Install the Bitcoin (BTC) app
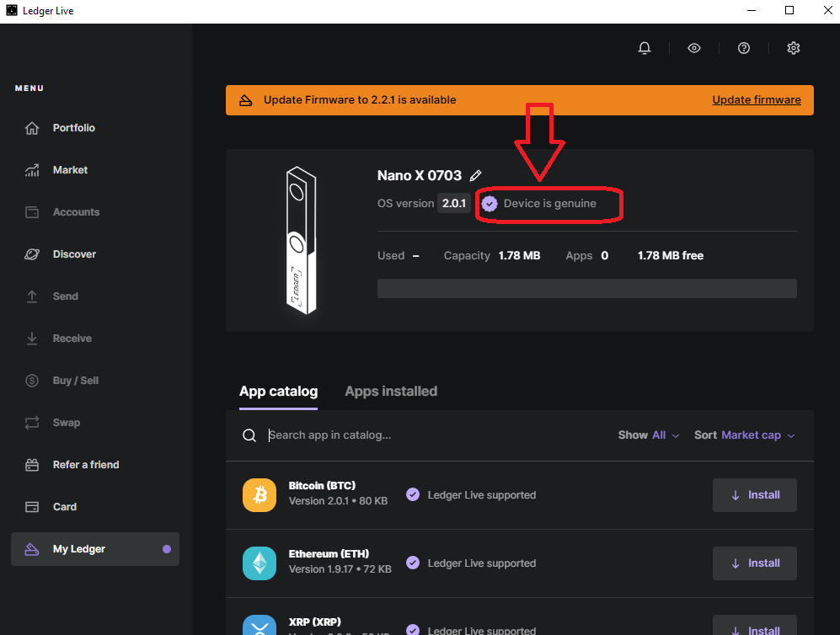 754,495
